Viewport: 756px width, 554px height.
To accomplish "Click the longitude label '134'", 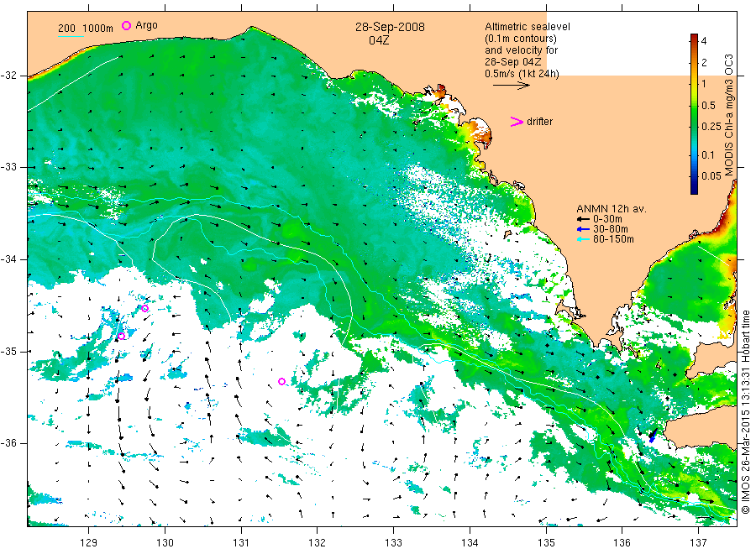I will pyautogui.click(x=470, y=543).
